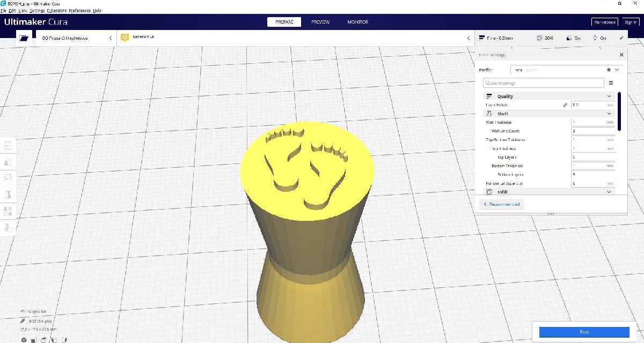Select the Mirror tool in left toolbar
The image size is (644, 343).
pyautogui.click(x=8, y=194)
